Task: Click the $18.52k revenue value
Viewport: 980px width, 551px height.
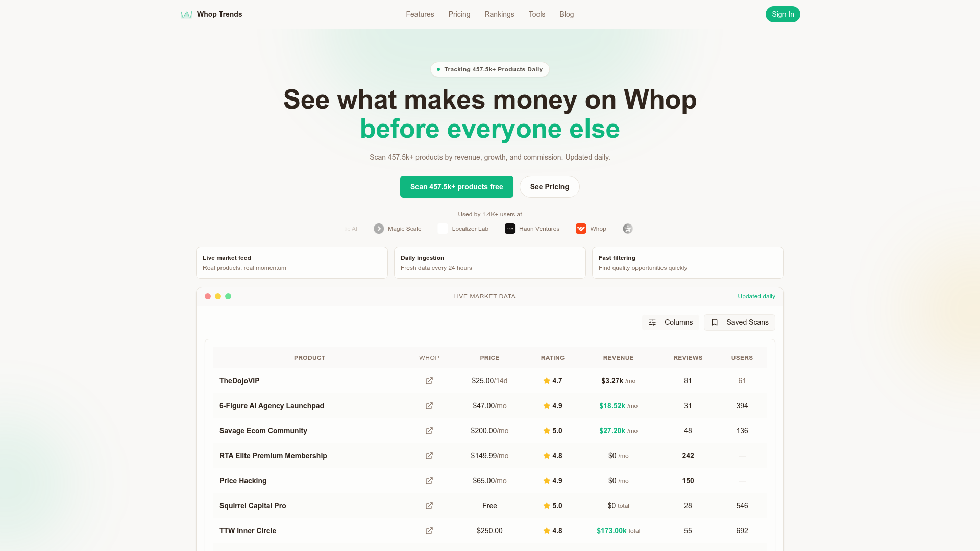Action: click(612, 406)
